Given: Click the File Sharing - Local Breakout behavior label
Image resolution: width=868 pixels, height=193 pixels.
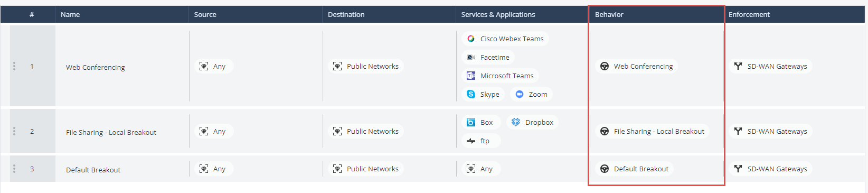Looking at the screenshot, I should 659,131.
